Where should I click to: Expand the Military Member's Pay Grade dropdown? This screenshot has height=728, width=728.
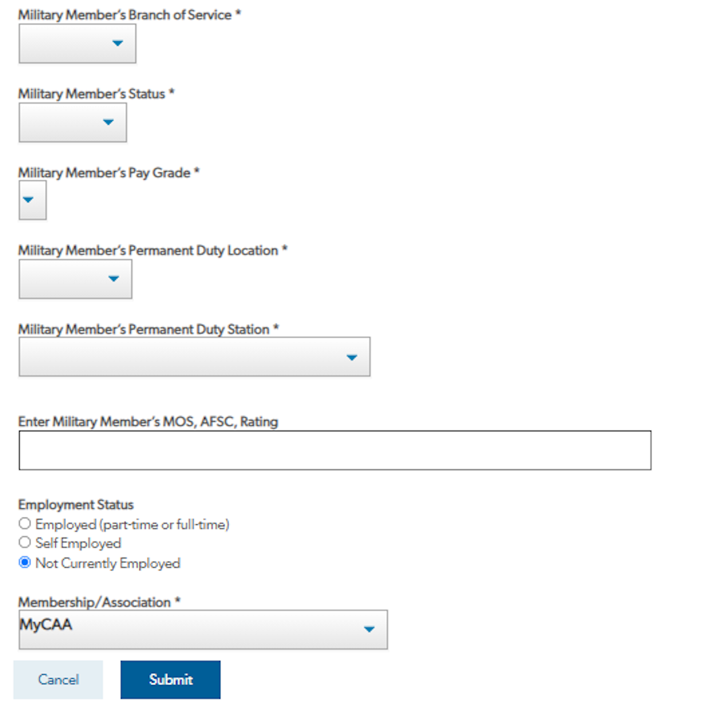pos(32,200)
